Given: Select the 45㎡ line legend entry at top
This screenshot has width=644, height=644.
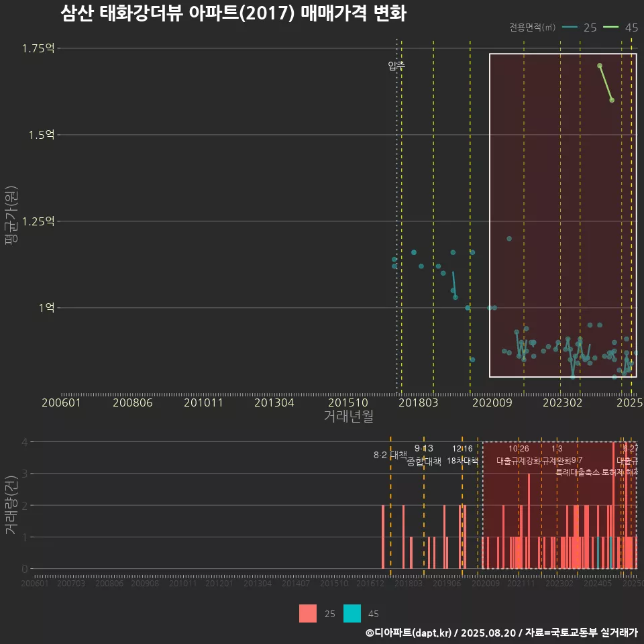Looking at the screenshot, I should pyautogui.click(x=621, y=28).
